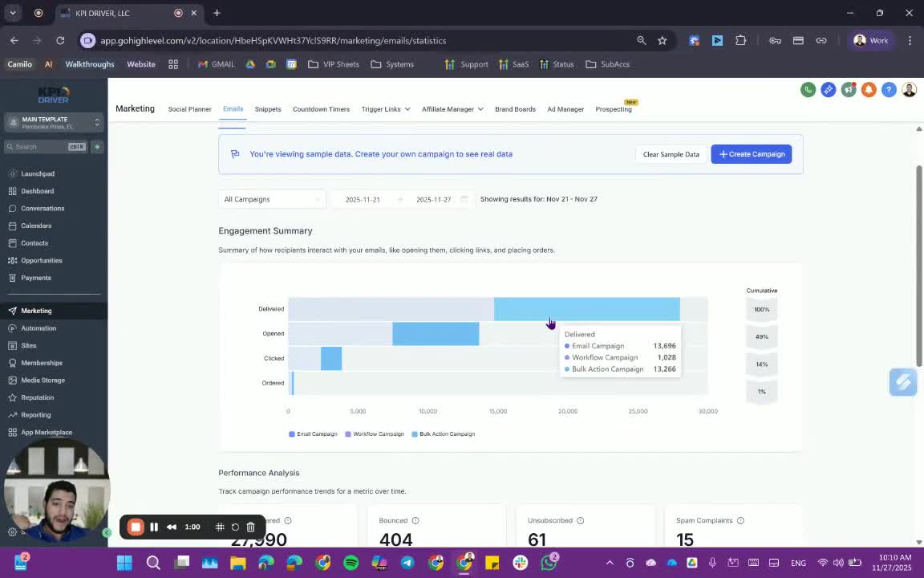Open Memberships in the sidebar
924x578 pixels.
[x=41, y=363]
